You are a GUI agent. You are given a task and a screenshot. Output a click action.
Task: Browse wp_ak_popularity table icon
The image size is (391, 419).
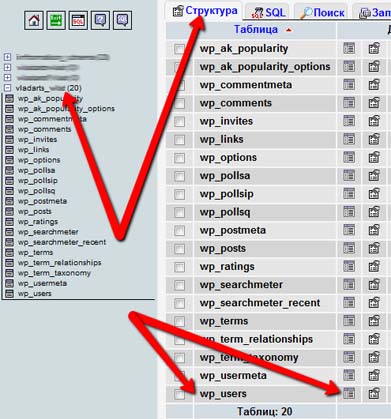coord(349,48)
